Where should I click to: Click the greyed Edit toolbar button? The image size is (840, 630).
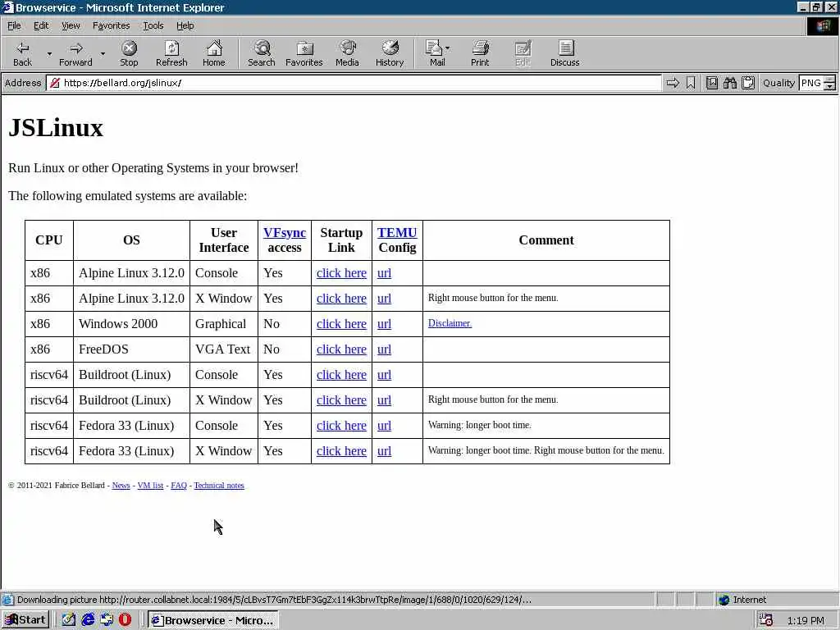523,53
